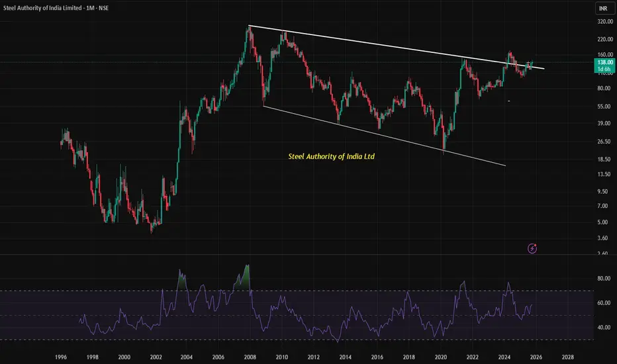
Task: Click the 18.50 price axis label
Action: click(x=604, y=159)
